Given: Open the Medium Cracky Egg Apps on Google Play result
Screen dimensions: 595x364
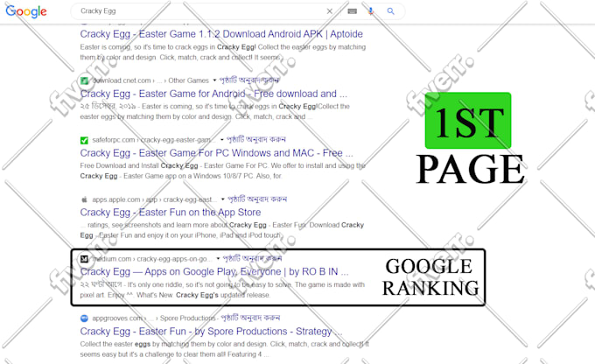Looking at the screenshot, I should pyautogui.click(x=214, y=272).
